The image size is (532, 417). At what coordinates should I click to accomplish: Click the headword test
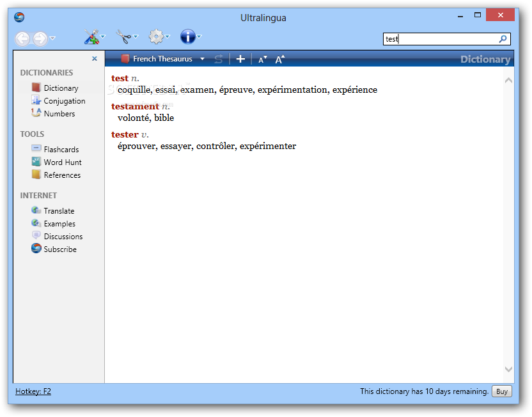[120, 79]
